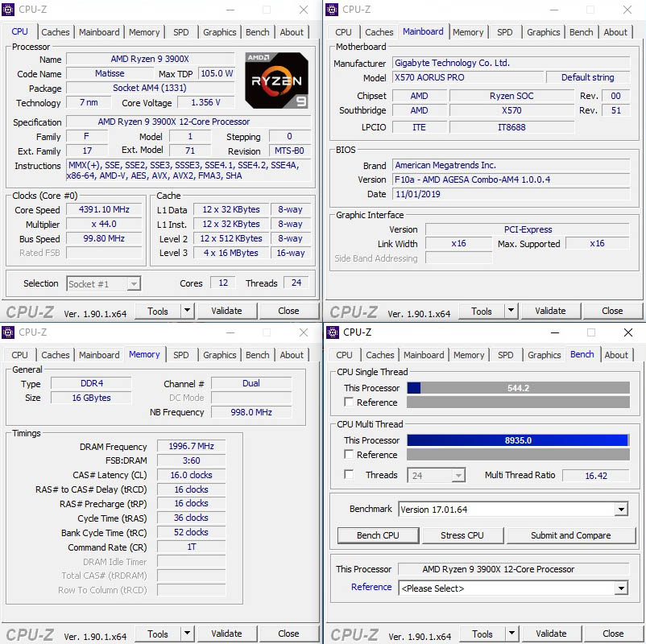This screenshot has width=646, height=644.
Task: Click CPU-Z app icon in Bench window title bar
Action: click(x=332, y=332)
